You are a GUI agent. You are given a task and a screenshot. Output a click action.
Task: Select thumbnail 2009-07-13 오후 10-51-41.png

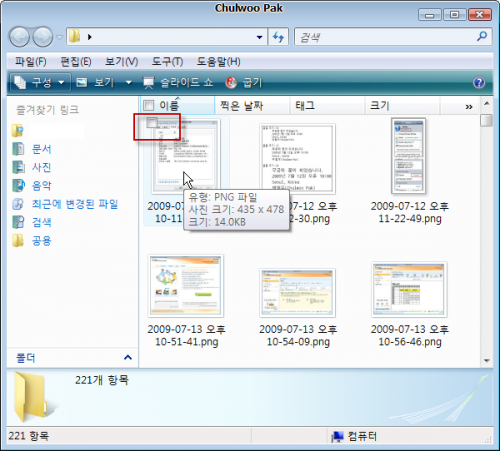click(186, 286)
